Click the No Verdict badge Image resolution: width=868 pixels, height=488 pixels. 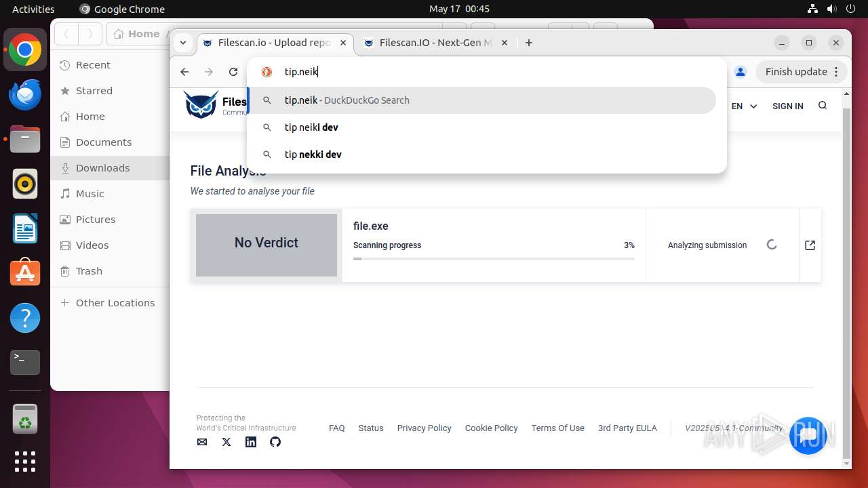pyautogui.click(x=267, y=245)
